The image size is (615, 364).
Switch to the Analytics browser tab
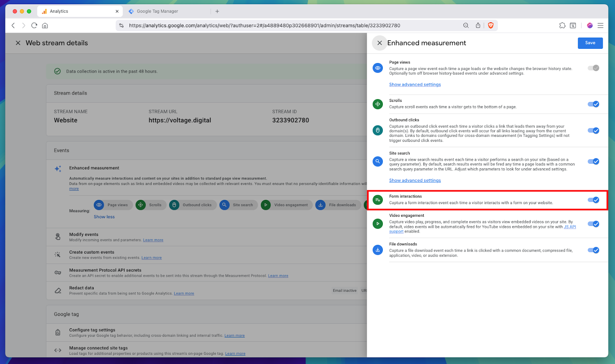pos(80,11)
